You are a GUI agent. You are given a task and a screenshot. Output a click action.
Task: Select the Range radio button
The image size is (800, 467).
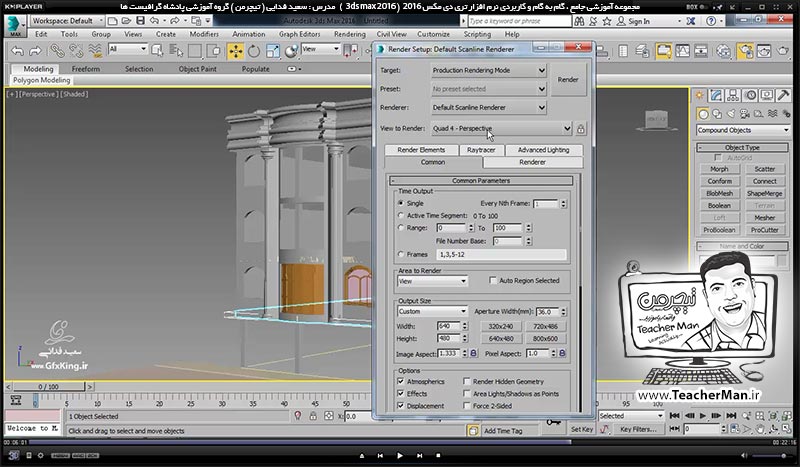pyautogui.click(x=401, y=228)
